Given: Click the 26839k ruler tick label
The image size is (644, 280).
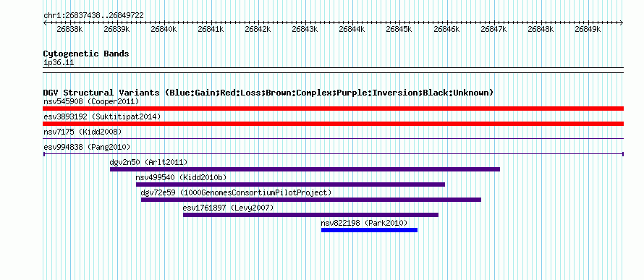Looking at the screenshot, I should pos(116,29).
